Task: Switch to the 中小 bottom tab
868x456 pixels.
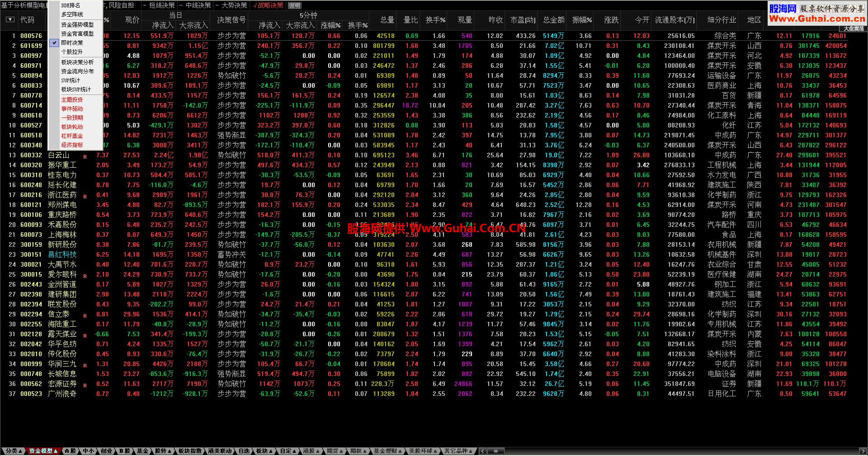Action: pos(88,451)
